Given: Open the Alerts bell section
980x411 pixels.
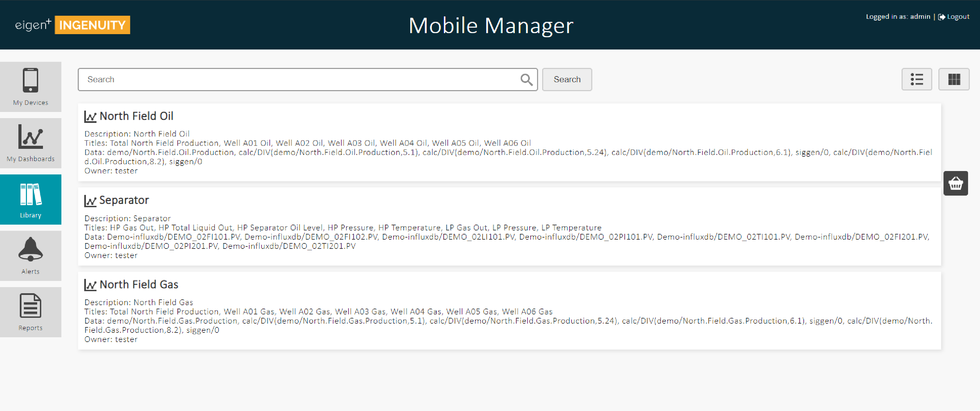Looking at the screenshot, I should point(30,256).
